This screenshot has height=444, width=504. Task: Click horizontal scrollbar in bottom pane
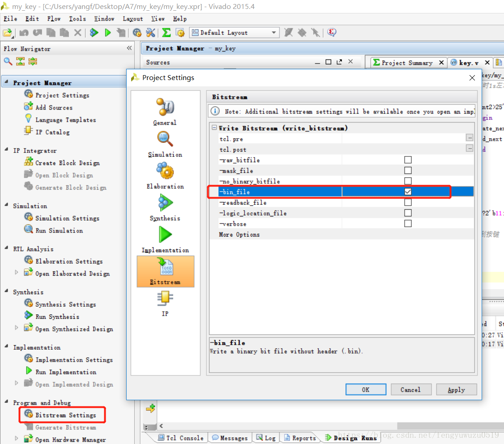450,426
